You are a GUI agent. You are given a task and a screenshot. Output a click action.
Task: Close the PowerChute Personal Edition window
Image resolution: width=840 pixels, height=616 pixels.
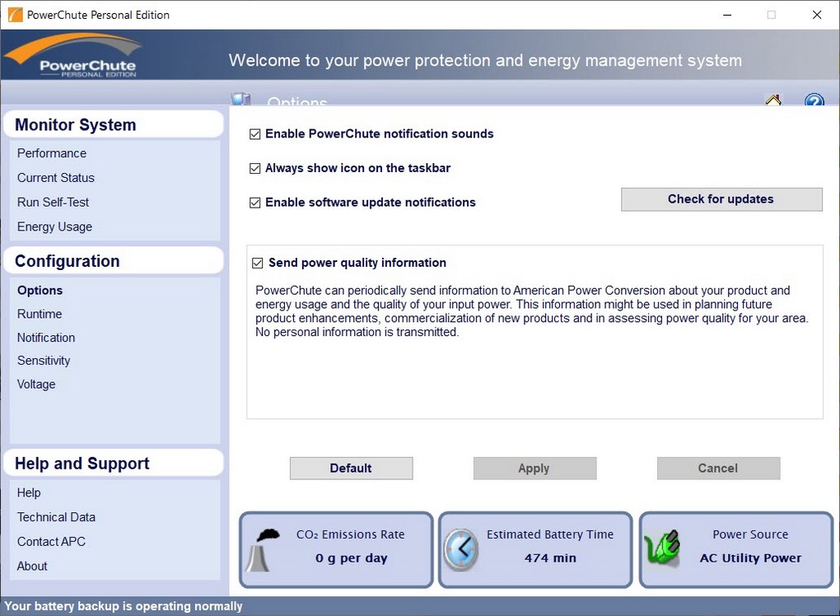(816, 15)
